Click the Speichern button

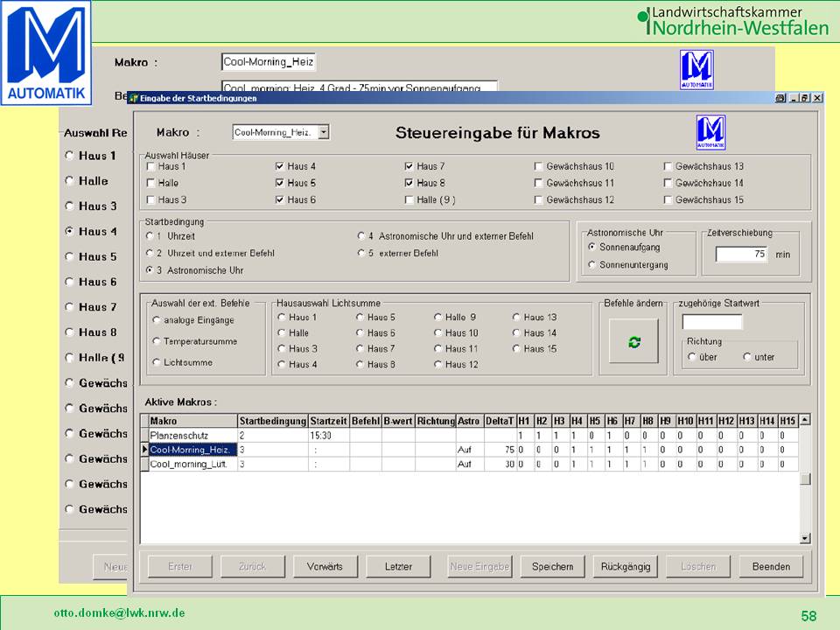point(552,566)
